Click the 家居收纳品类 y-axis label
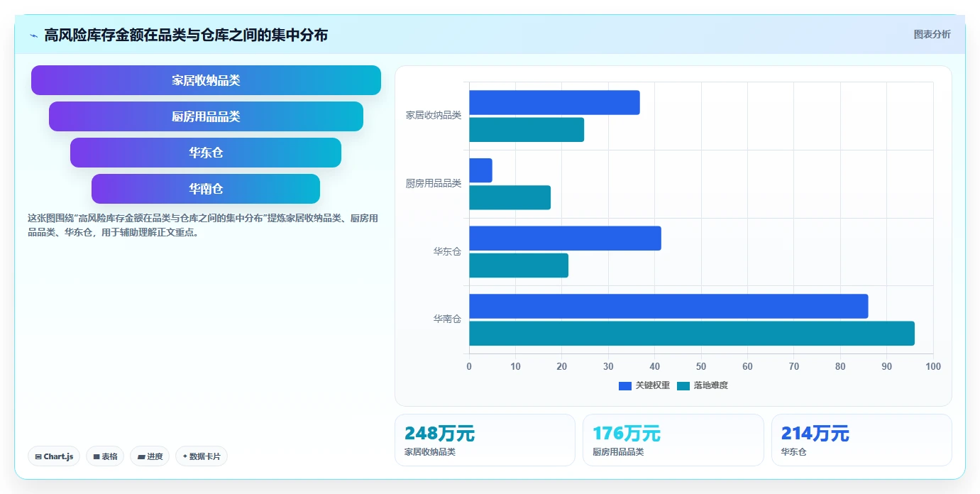Image resolution: width=980 pixels, height=494 pixels. click(434, 115)
